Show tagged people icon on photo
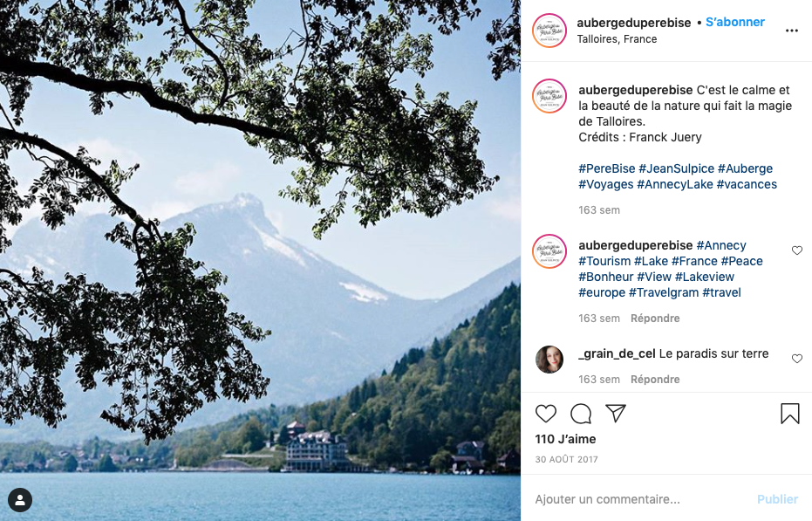 click(x=20, y=500)
